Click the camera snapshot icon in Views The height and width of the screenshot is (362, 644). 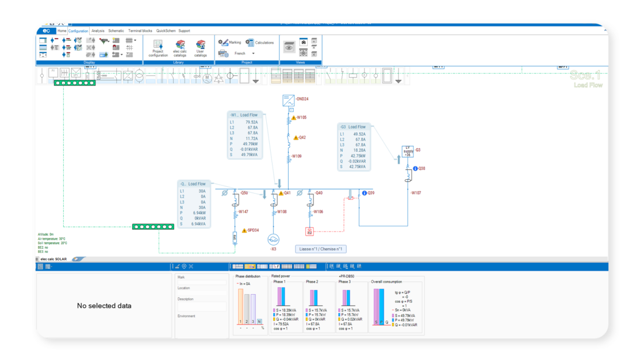point(304,43)
